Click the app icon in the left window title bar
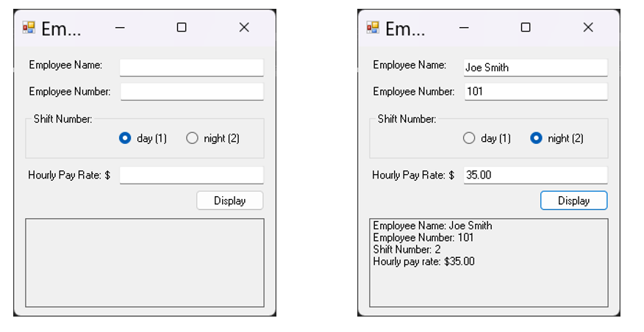The height and width of the screenshot is (332, 644). (29, 27)
